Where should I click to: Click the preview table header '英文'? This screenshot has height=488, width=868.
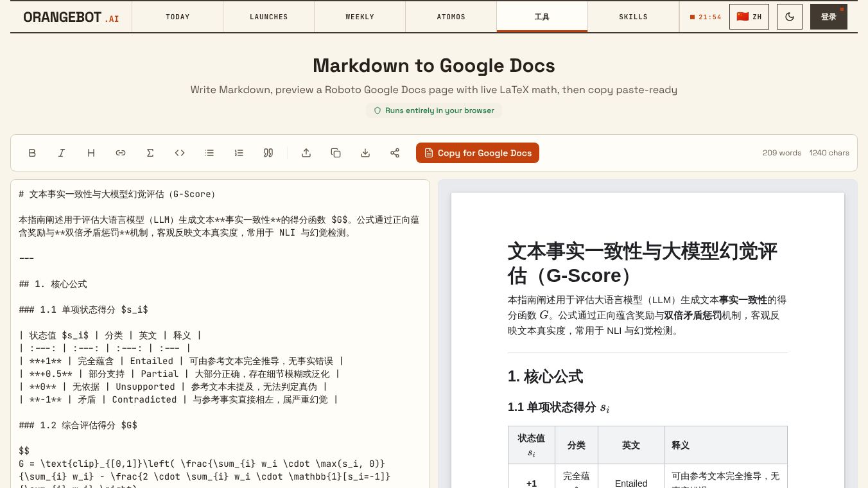click(631, 445)
